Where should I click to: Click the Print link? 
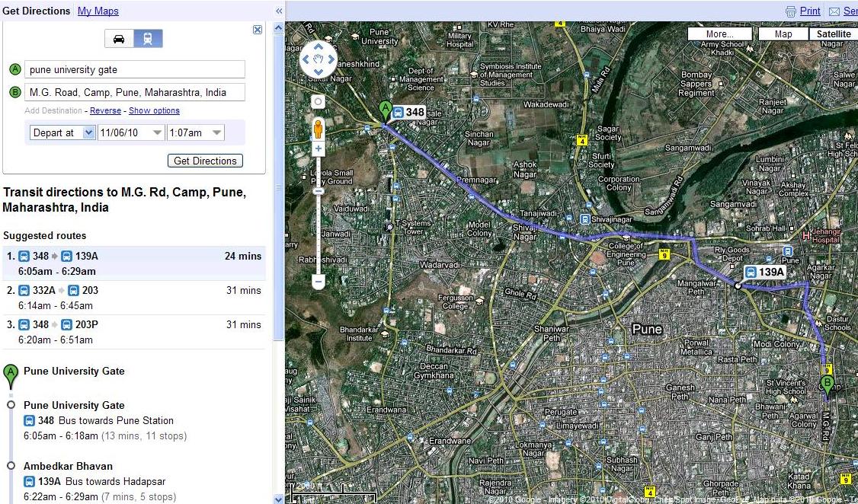point(810,11)
